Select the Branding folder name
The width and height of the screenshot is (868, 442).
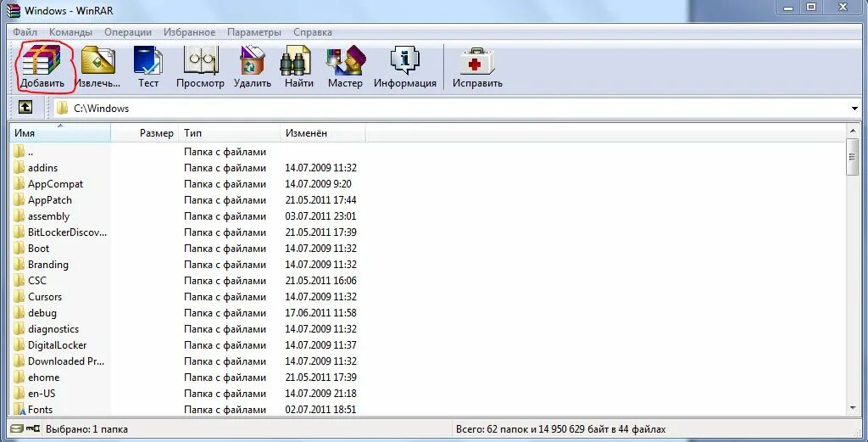[48, 264]
